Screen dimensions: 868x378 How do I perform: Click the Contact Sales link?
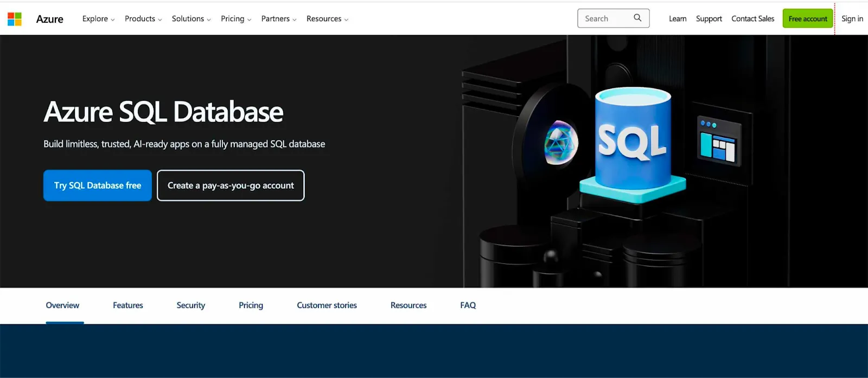click(x=753, y=19)
